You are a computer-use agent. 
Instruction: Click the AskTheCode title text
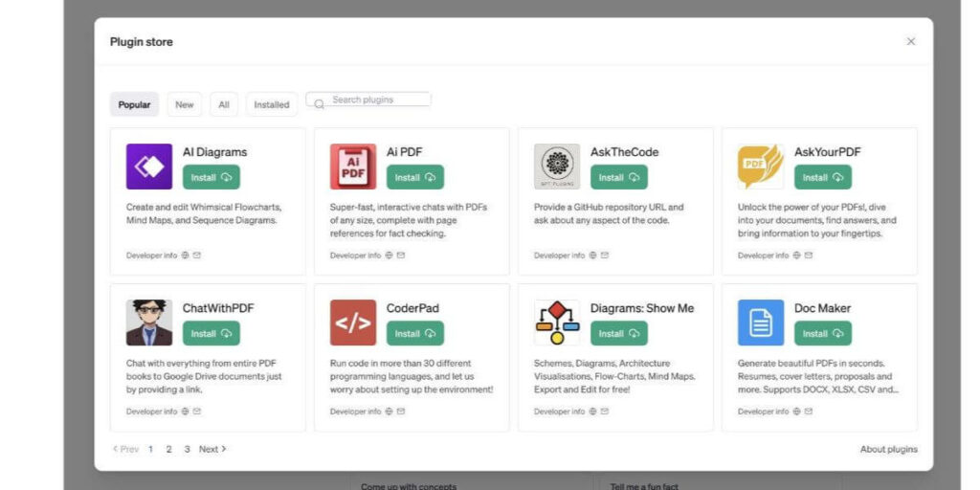pos(624,152)
